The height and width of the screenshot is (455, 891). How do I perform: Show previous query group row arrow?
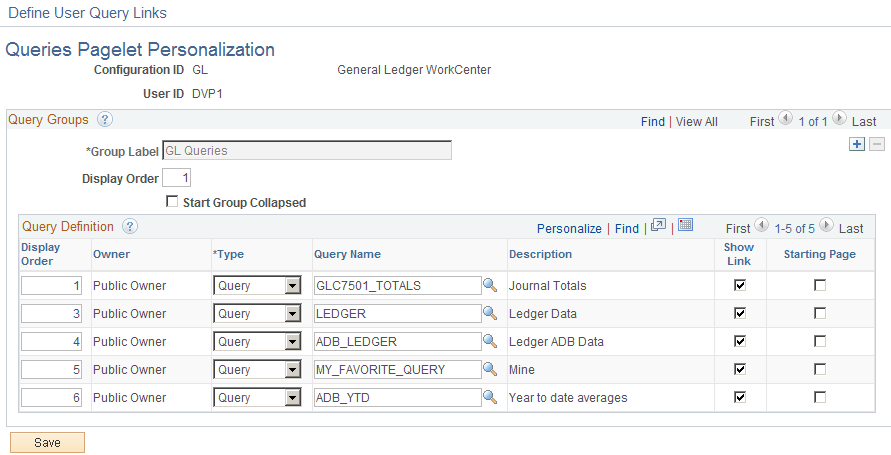pos(786,118)
